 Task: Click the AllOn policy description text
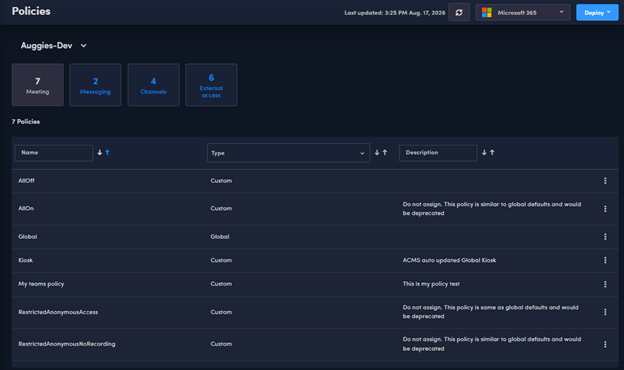tap(492, 209)
